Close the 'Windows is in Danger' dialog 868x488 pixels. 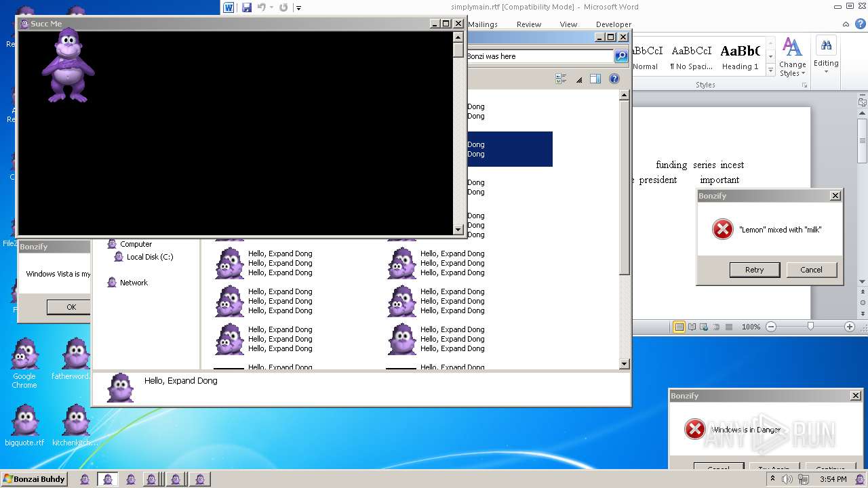click(856, 396)
